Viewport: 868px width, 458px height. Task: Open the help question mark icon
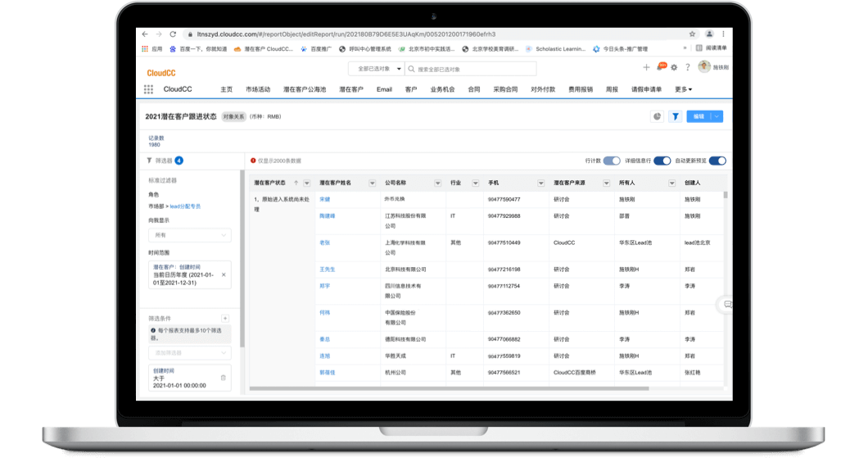[x=688, y=67]
